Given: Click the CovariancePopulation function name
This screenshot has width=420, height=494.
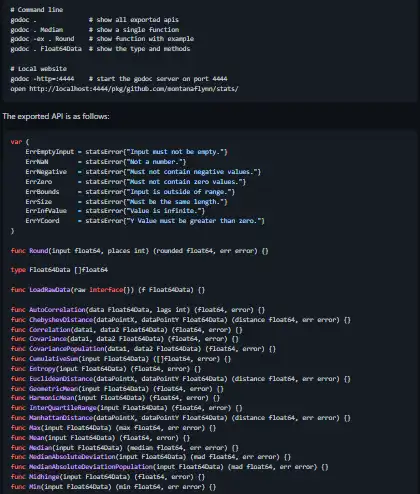Looking at the screenshot, I should click(x=67, y=349).
